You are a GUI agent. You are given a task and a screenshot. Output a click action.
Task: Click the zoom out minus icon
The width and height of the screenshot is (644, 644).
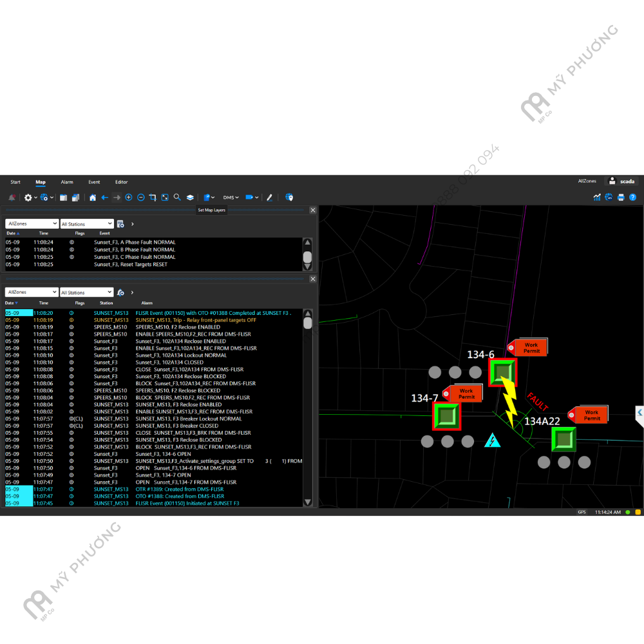pos(141,198)
